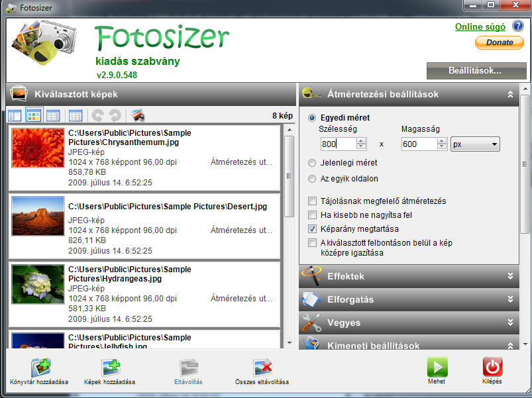Uncheck Képarány megtartása

pos(312,229)
